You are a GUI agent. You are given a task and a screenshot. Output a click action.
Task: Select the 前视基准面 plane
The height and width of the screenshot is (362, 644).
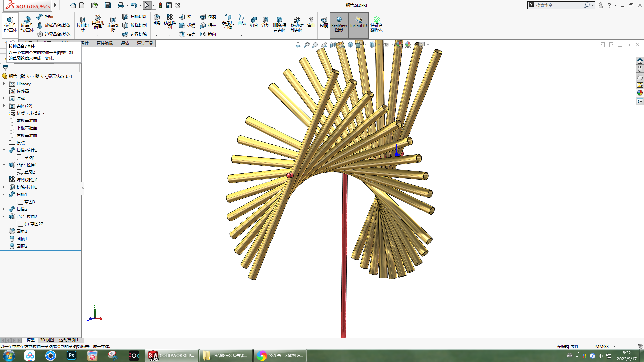23,120
